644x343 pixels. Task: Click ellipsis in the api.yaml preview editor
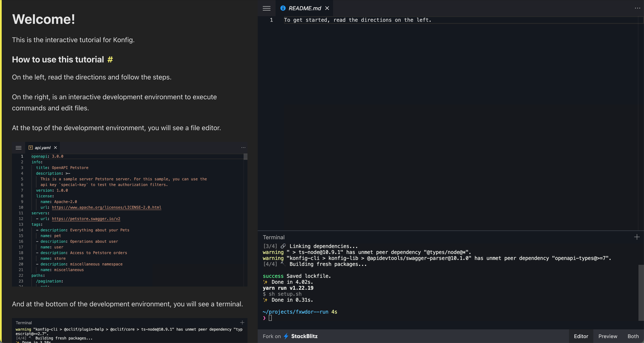(243, 148)
